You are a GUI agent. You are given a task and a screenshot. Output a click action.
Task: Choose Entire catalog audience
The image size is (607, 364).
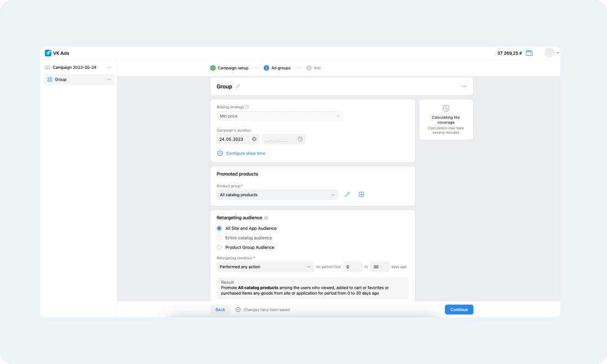(219, 238)
